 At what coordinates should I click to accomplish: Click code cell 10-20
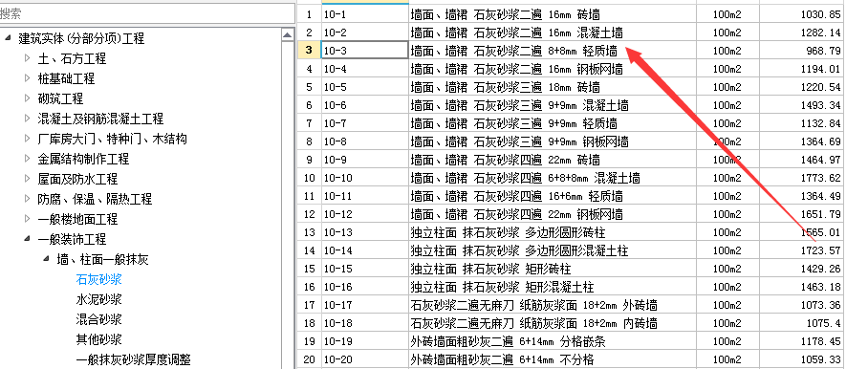(365, 359)
